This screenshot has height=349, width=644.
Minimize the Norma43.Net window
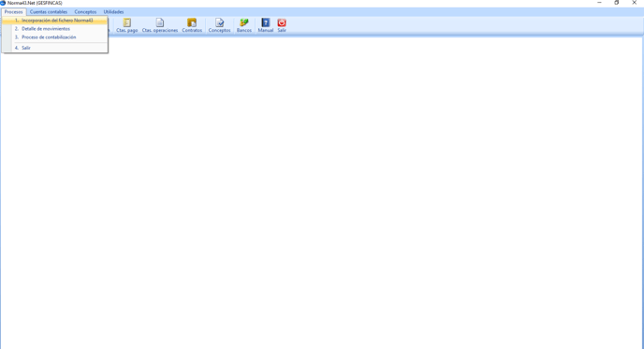tap(599, 3)
